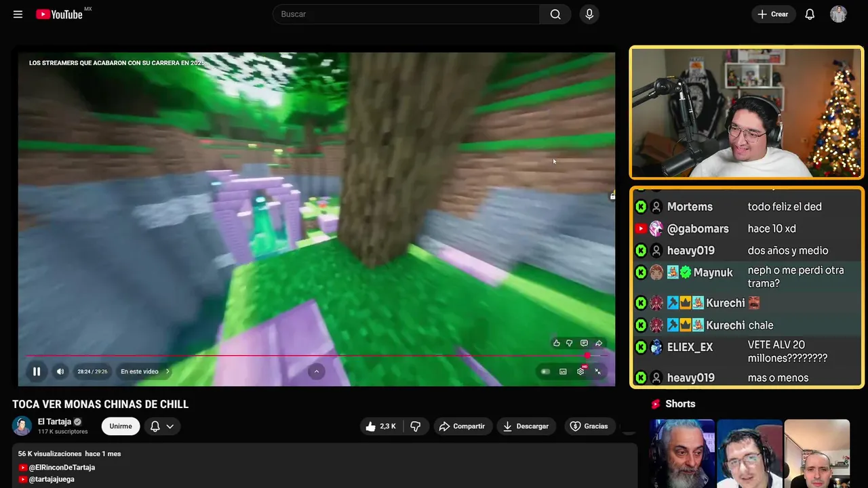Mute the video with speaker icon
The width and height of the screenshot is (868, 488).
(x=60, y=371)
